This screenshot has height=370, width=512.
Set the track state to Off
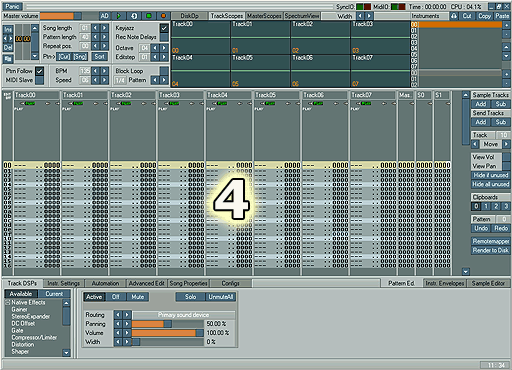click(x=116, y=297)
